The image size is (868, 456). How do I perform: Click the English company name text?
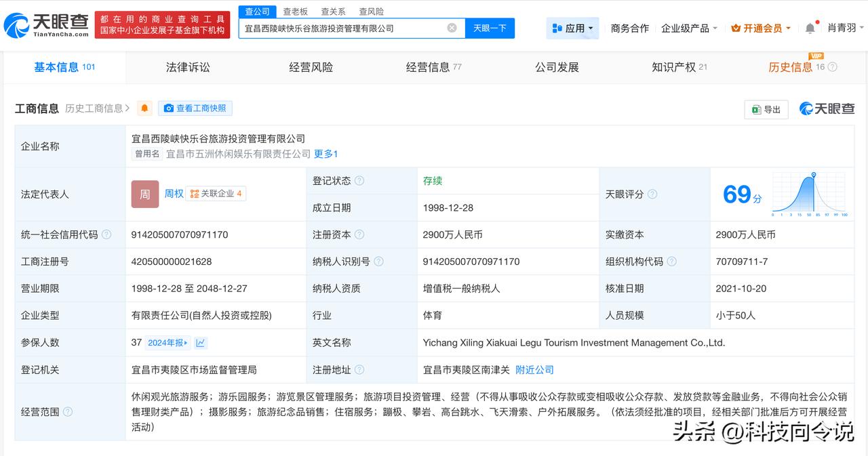coord(574,343)
